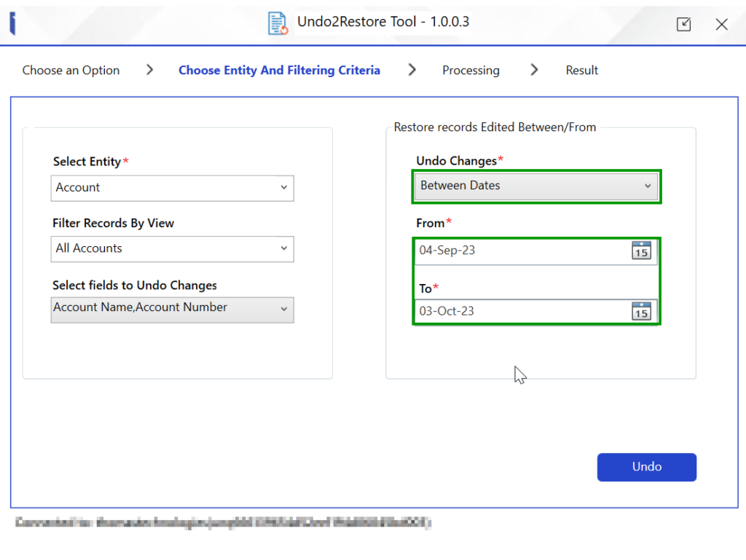Viewport: 746px width, 560px height.
Task: Select the Processing breadcrumb step
Action: [x=471, y=70]
